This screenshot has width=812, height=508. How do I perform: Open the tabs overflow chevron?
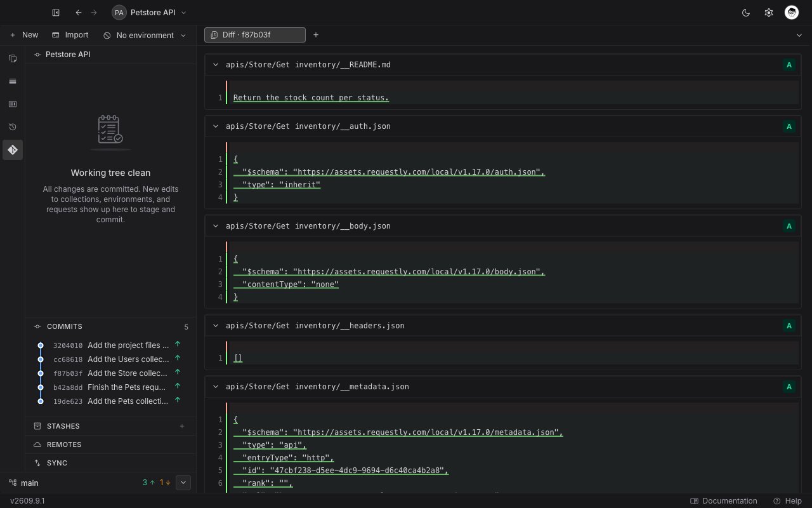(x=799, y=36)
